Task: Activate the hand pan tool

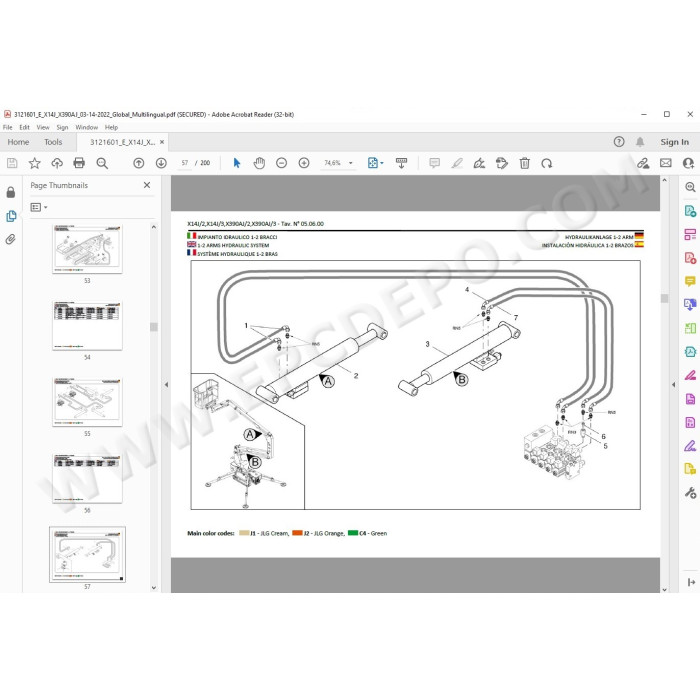Action: [259, 163]
